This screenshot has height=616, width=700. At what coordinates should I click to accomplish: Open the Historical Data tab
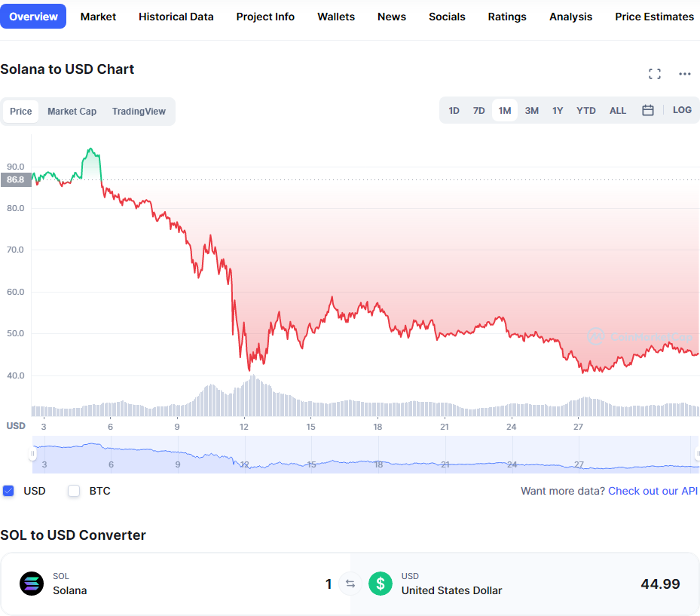click(176, 17)
